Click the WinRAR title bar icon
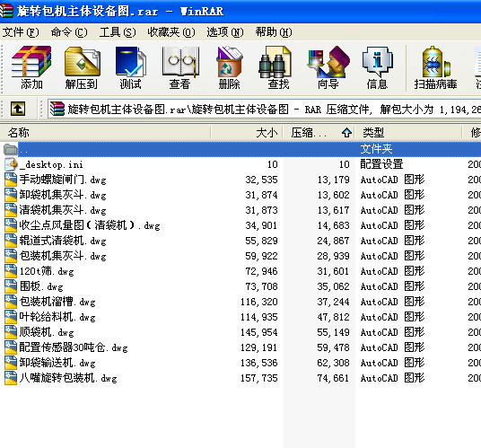The height and width of the screenshot is (448, 481). [7, 11]
